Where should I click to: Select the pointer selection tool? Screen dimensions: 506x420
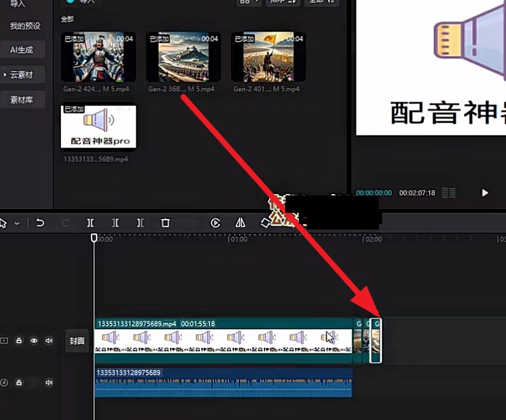3,223
